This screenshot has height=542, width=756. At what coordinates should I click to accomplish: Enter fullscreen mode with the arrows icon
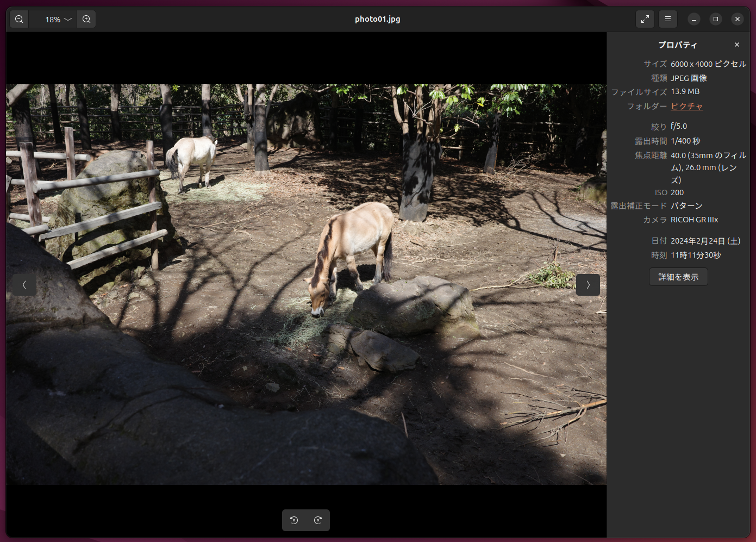[x=645, y=19]
